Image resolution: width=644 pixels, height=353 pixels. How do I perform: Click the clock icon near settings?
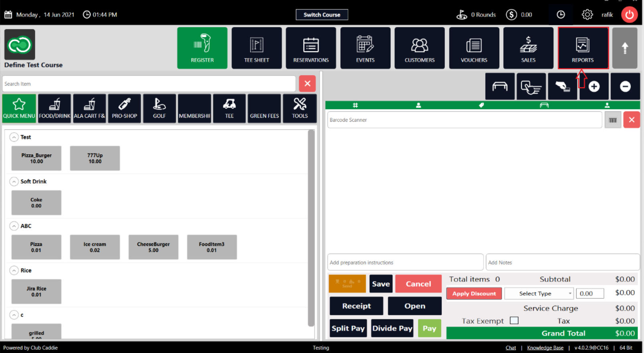tap(561, 15)
